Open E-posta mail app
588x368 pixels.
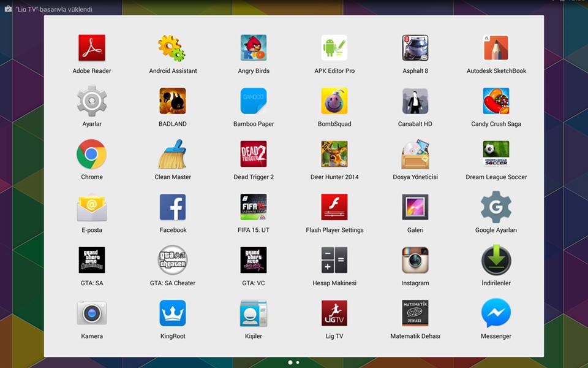(x=92, y=207)
